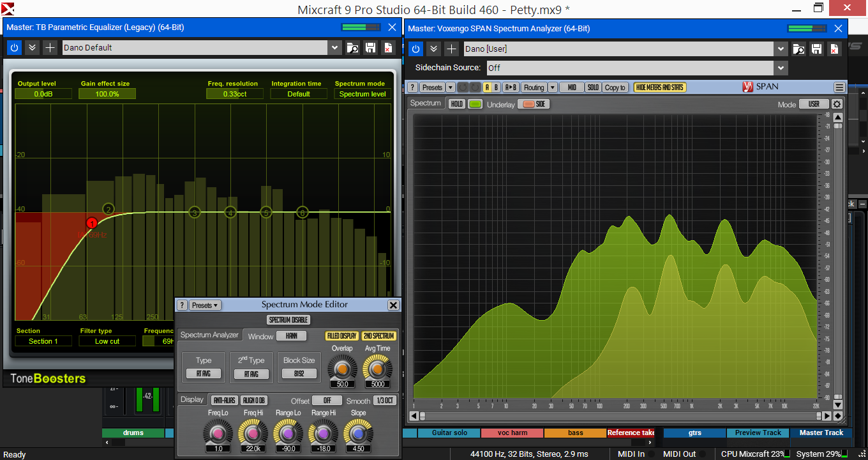The width and height of the screenshot is (868, 460).
Task: Click Hide Meters and Stats button
Action: coord(660,88)
